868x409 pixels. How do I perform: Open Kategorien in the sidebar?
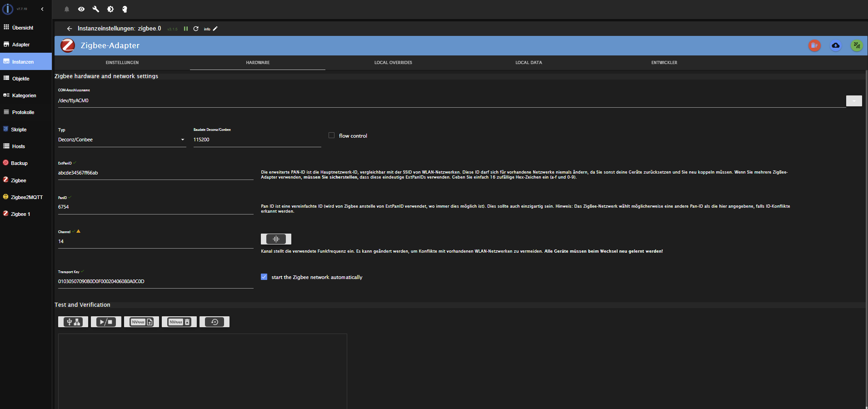coord(26,95)
